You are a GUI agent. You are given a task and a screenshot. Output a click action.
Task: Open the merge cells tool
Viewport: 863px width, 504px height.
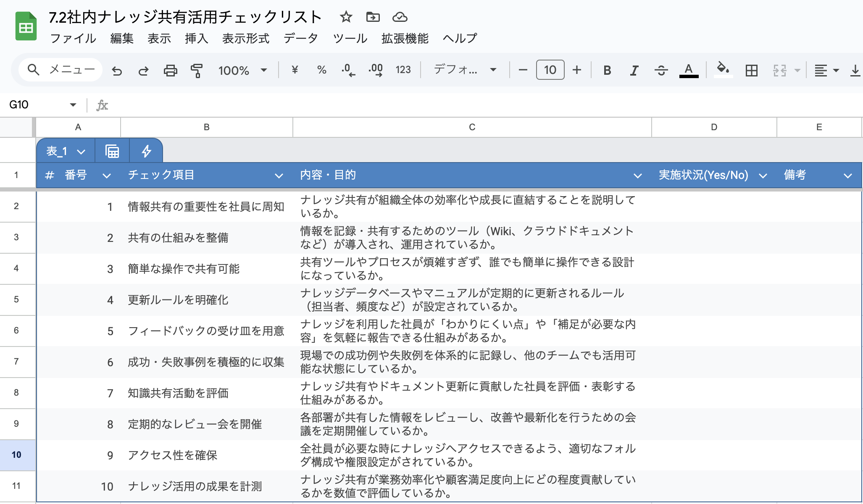pyautogui.click(x=780, y=70)
